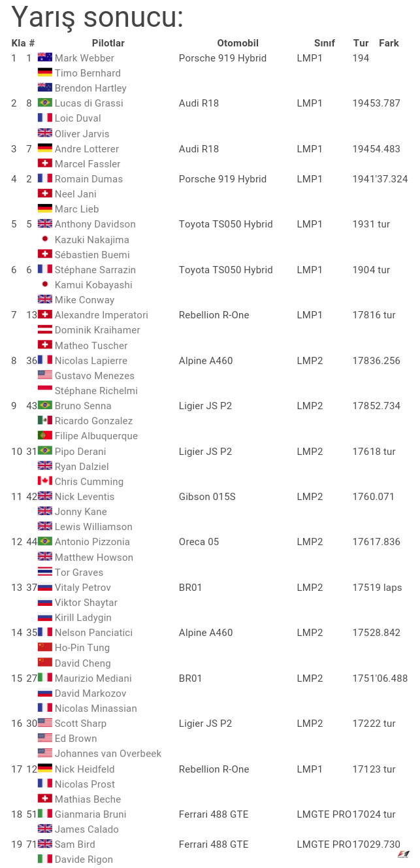Click the Australian flag beside Mark Webber
Image resolution: width=420 pixels, height=868 pixels.
44,58
